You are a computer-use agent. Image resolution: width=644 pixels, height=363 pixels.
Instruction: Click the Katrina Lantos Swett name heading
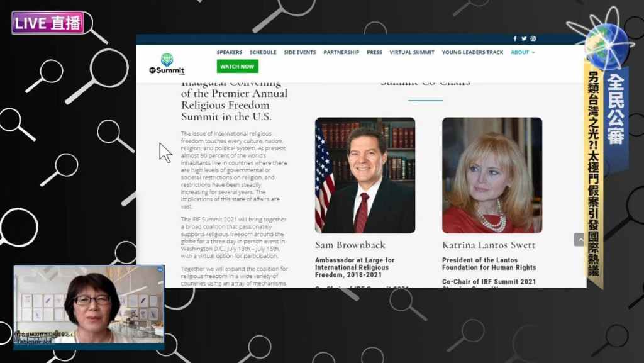pyautogui.click(x=489, y=244)
